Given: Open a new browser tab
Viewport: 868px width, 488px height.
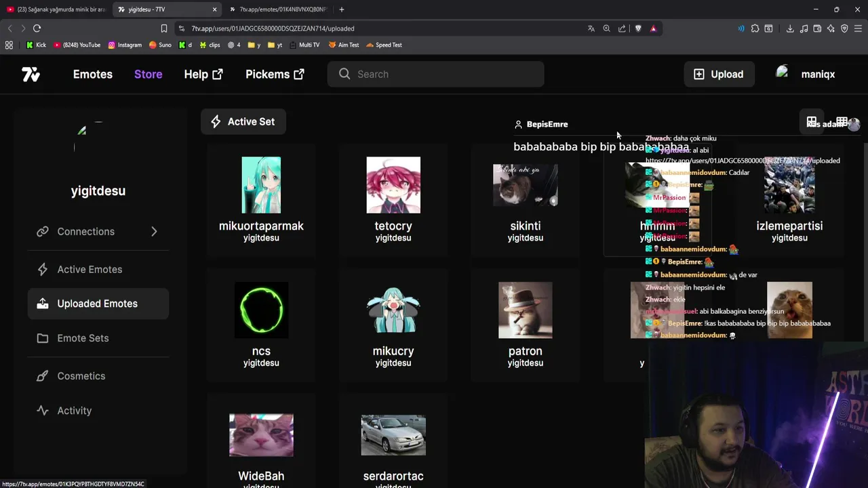Looking at the screenshot, I should tap(342, 9).
